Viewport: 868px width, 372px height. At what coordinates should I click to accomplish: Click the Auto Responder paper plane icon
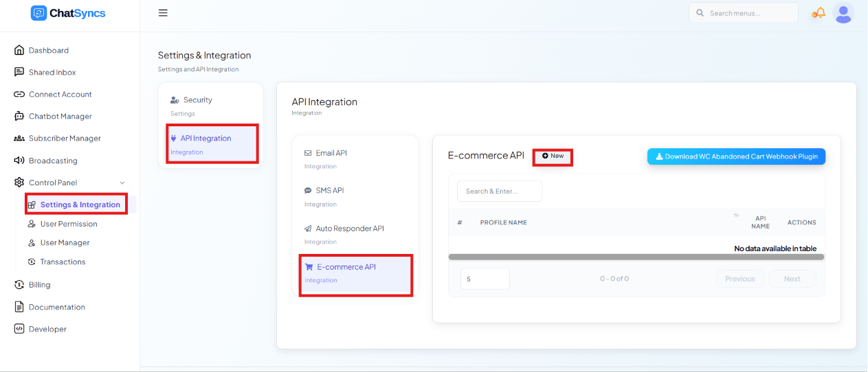308,229
